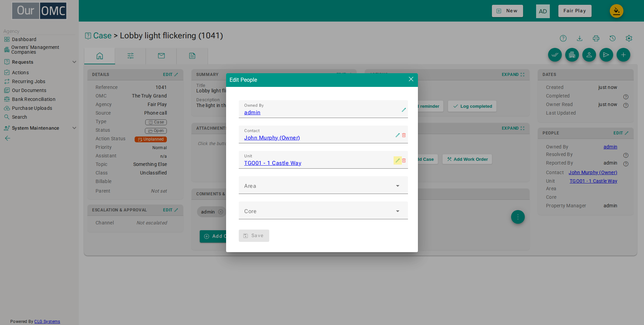This screenshot has width=644, height=325.
Task: Open the AD user avatar
Action: pyautogui.click(x=543, y=11)
